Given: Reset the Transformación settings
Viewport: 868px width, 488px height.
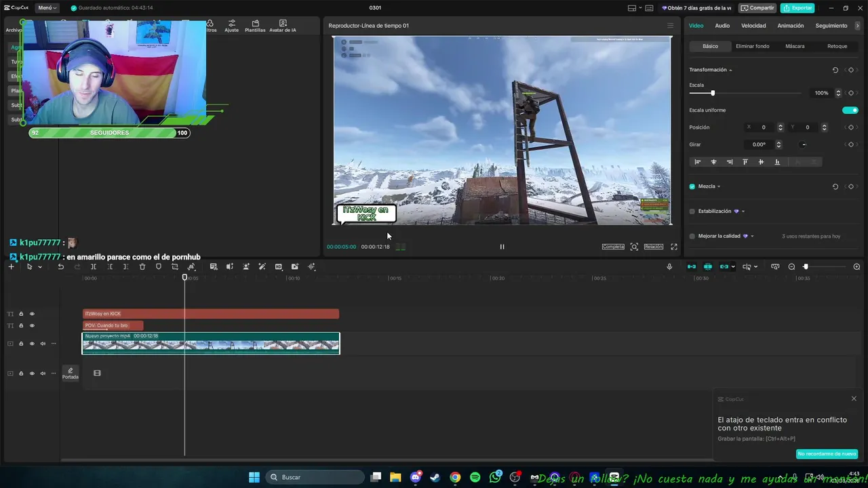Looking at the screenshot, I should coord(835,70).
